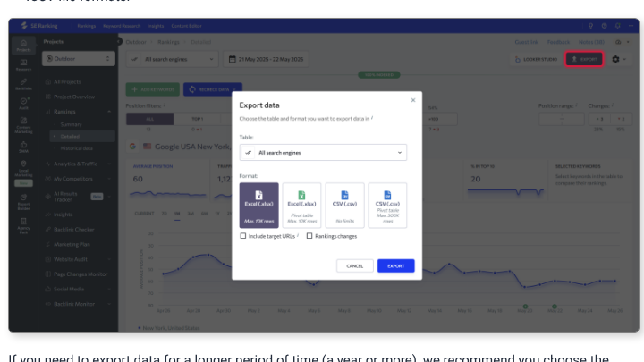Enable Rankings changes checkbox
Screen dimensions: 644x362
point(309,236)
